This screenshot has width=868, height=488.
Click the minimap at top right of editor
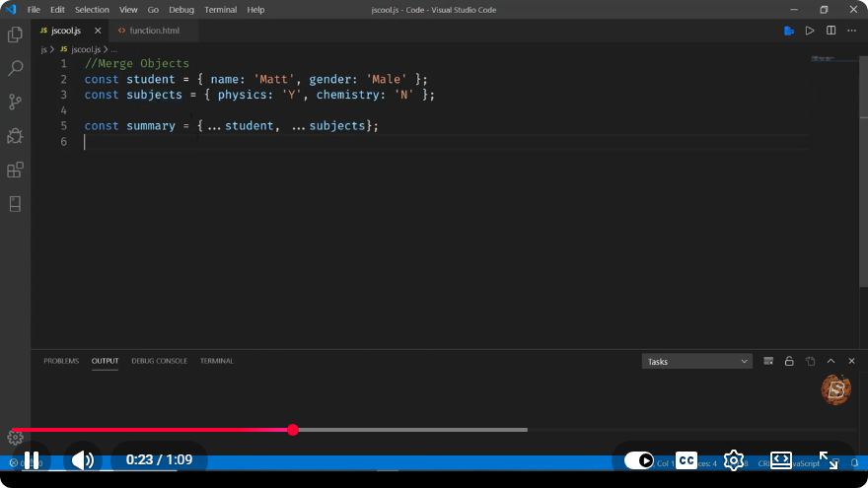point(823,58)
